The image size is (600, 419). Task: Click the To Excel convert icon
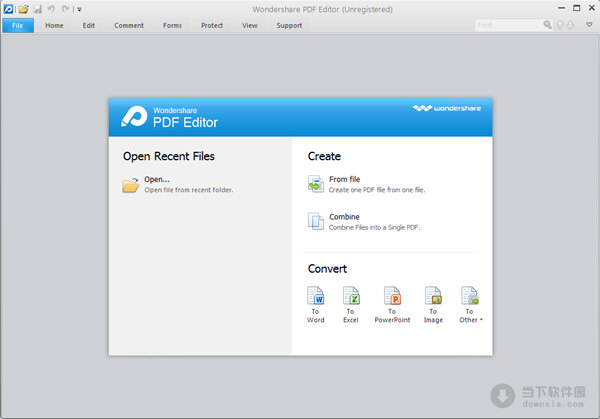pyautogui.click(x=351, y=296)
